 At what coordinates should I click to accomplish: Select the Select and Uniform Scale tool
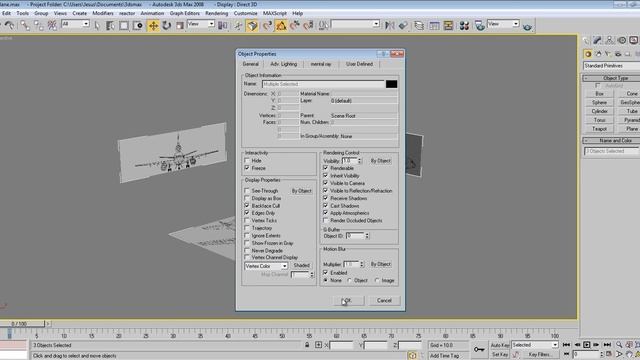[x=180, y=26]
